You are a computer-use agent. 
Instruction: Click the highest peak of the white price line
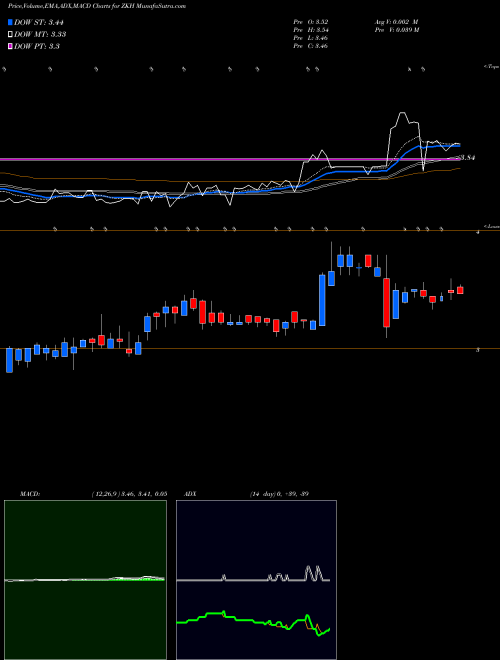pos(402,113)
